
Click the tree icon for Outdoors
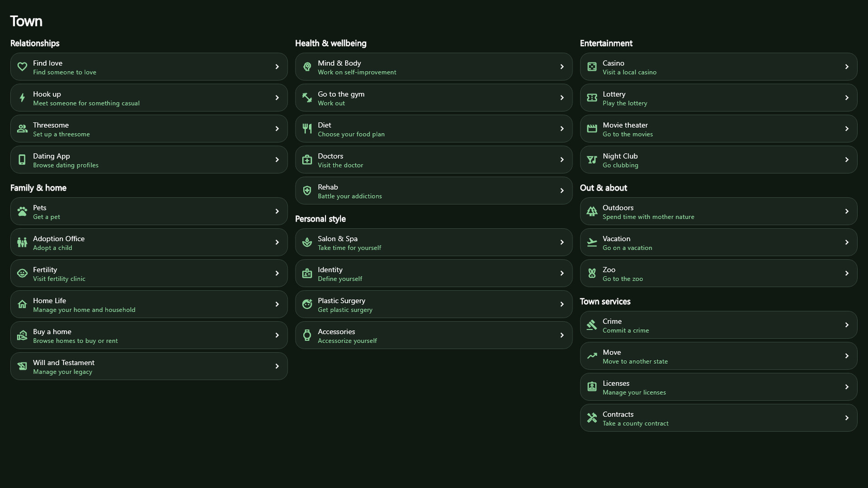592,211
